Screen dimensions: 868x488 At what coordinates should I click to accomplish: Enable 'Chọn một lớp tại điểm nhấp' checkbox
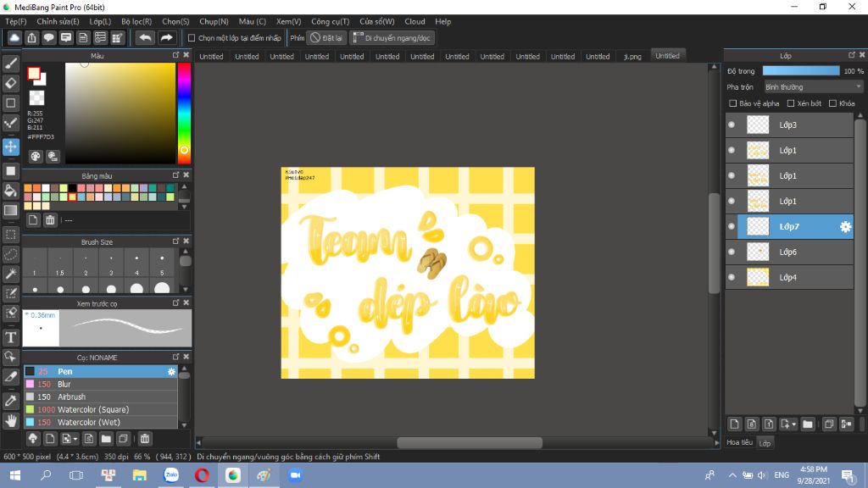tap(192, 38)
